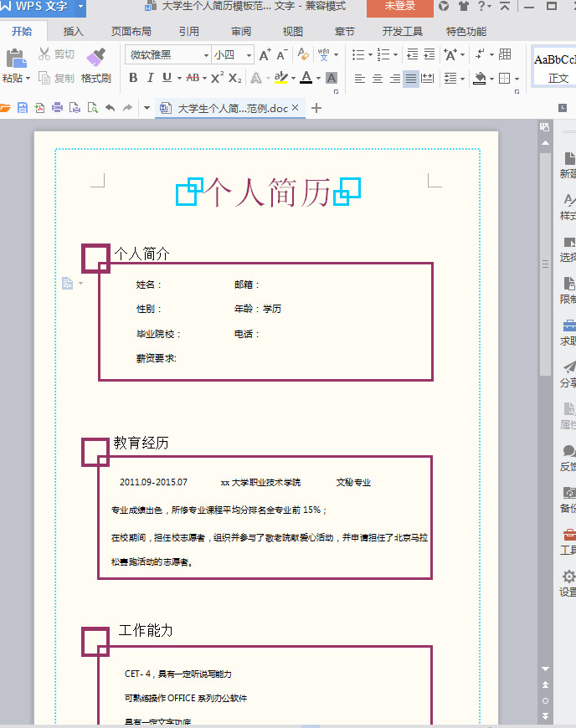This screenshot has height=728, width=576.
Task: Open the WPS 文字 application menu arrow
Action: click(x=80, y=7)
